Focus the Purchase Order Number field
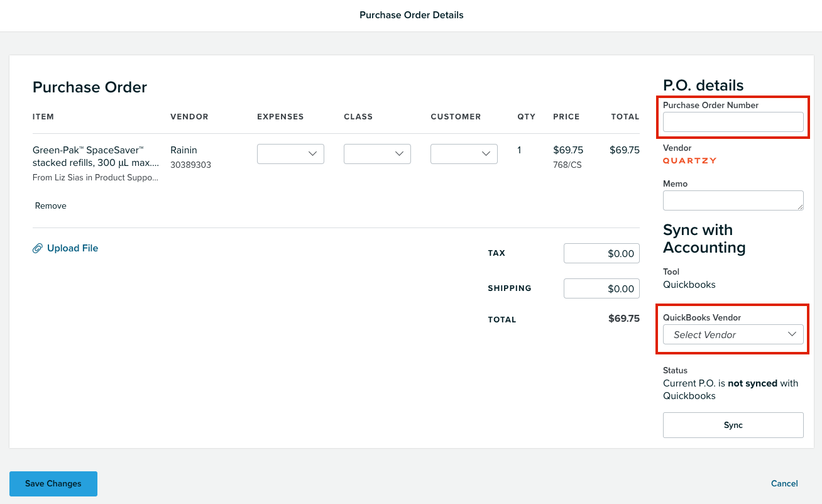Viewport: 822px width, 504px height. pos(733,122)
